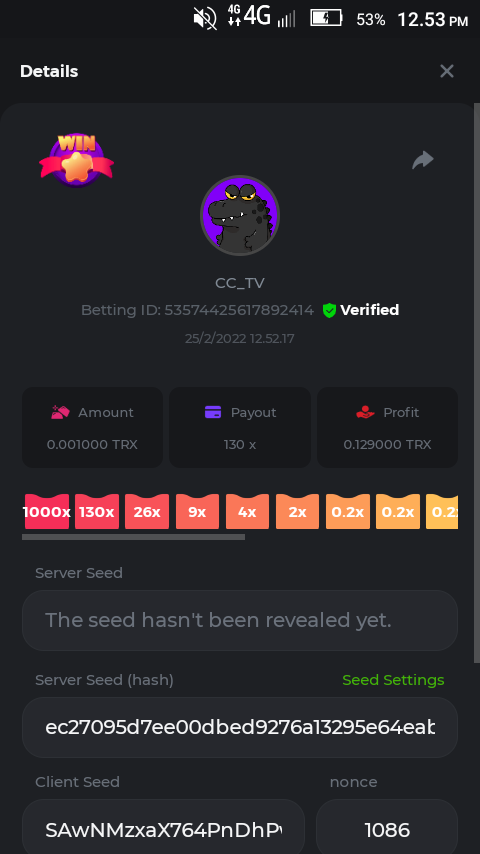Select the 1000x multiplier tile
480x854 pixels.
point(47,511)
